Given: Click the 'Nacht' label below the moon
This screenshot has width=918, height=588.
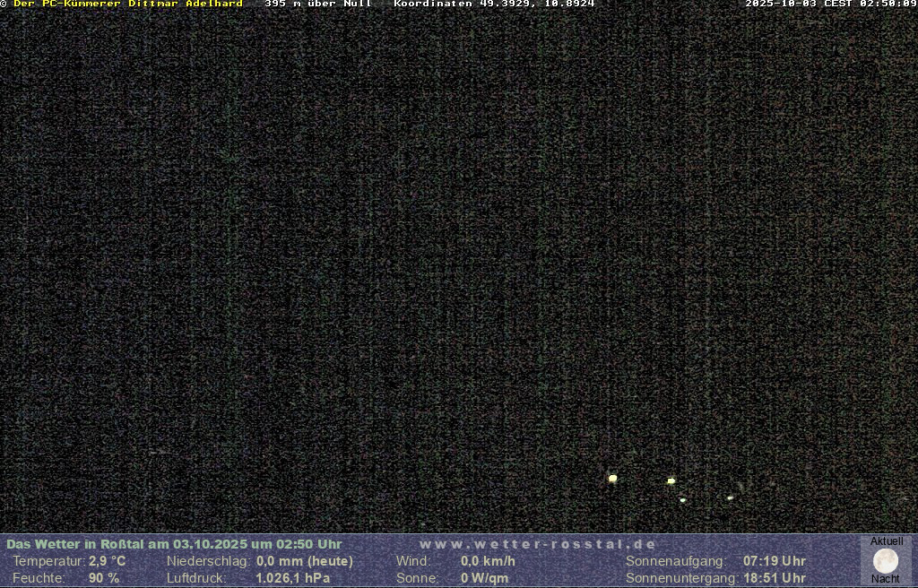Looking at the screenshot, I should click(886, 579).
